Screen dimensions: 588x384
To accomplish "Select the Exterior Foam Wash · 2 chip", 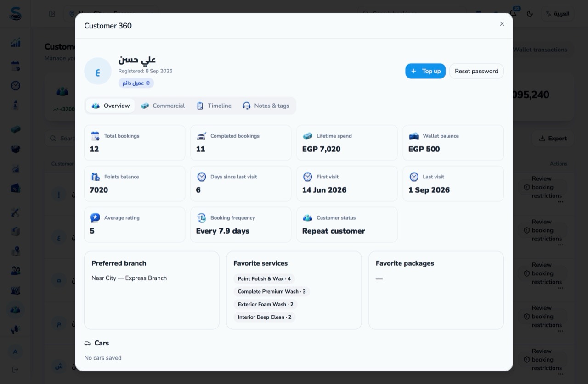I will tap(266, 304).
